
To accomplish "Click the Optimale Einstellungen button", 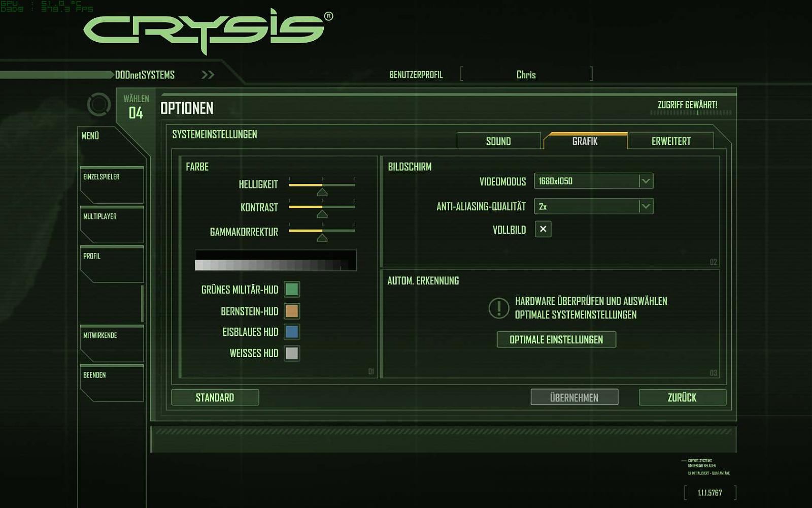I will tap(556, 339).
